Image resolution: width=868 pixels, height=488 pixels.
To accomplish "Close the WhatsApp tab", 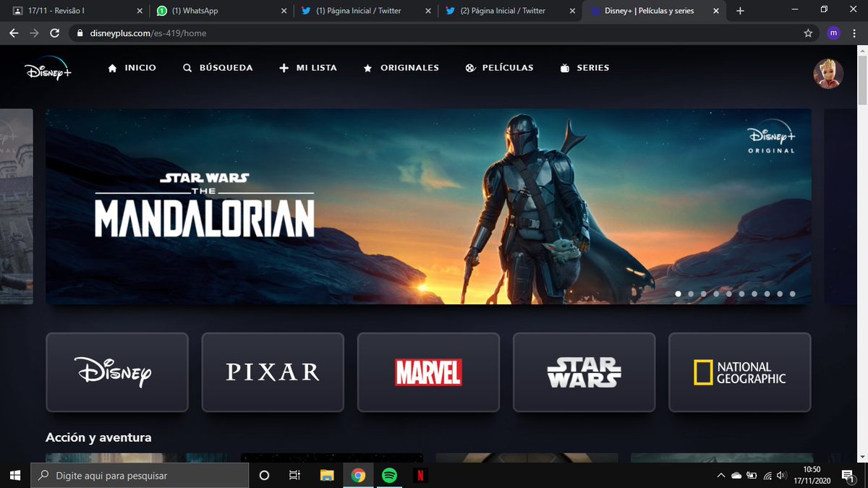I will click(284, 11).
